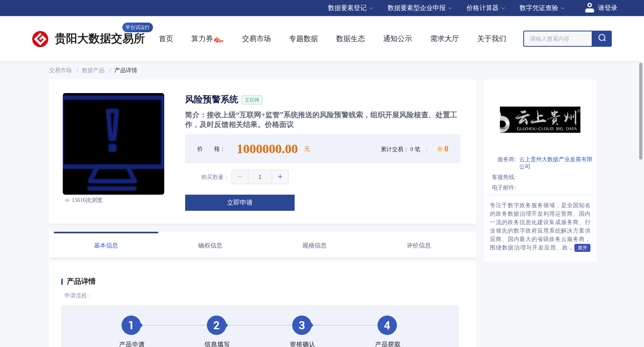Open 通知公示 navigation item
This screenshot has width=644, height=347.
pyautogui.click(x=398, y=39)
